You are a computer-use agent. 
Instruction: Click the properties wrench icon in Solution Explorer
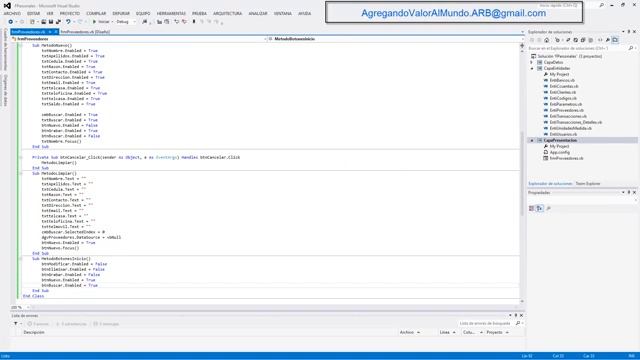pos(608,40)
